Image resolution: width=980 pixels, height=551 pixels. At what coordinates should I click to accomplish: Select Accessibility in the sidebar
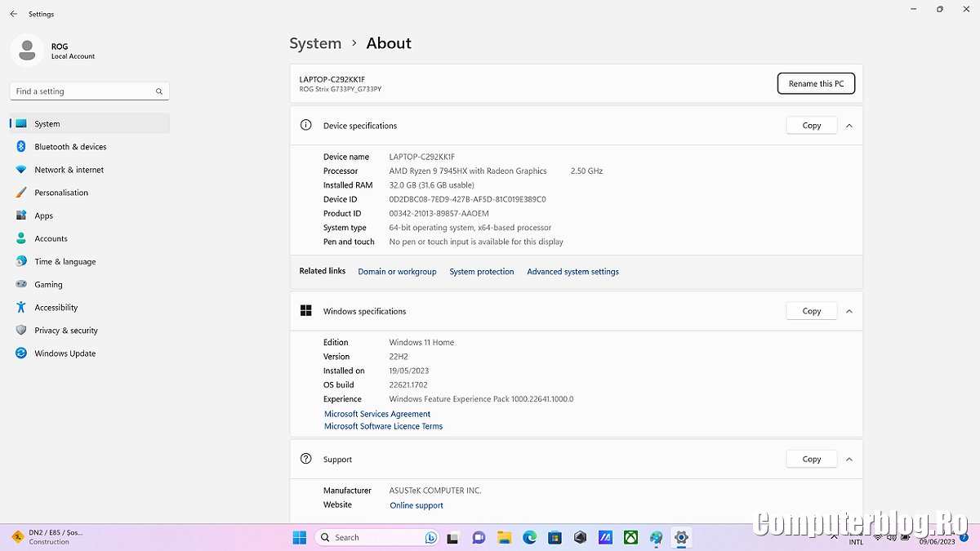tap(56, 308)
